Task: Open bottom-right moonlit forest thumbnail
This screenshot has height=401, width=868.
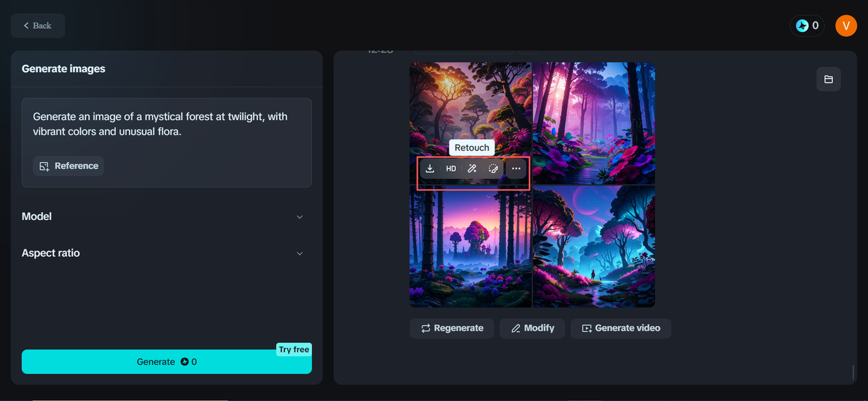Action: pos(594,247)
